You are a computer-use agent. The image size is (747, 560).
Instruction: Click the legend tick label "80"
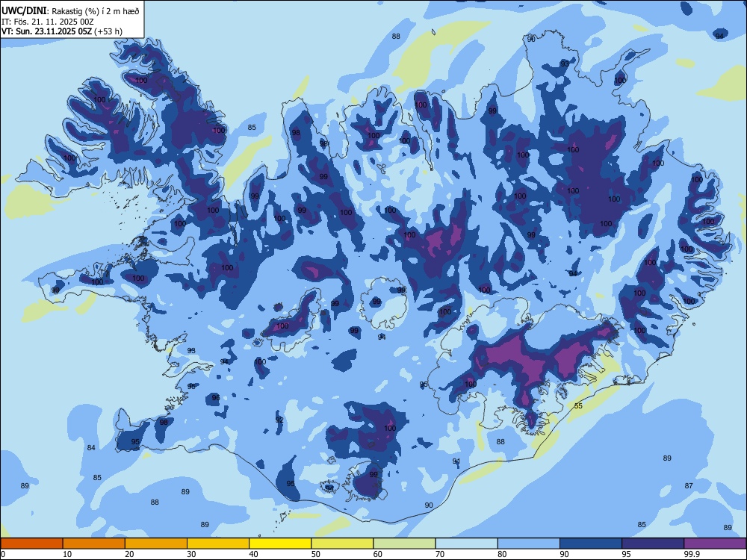pyautogui.click(x=502, y=554)
